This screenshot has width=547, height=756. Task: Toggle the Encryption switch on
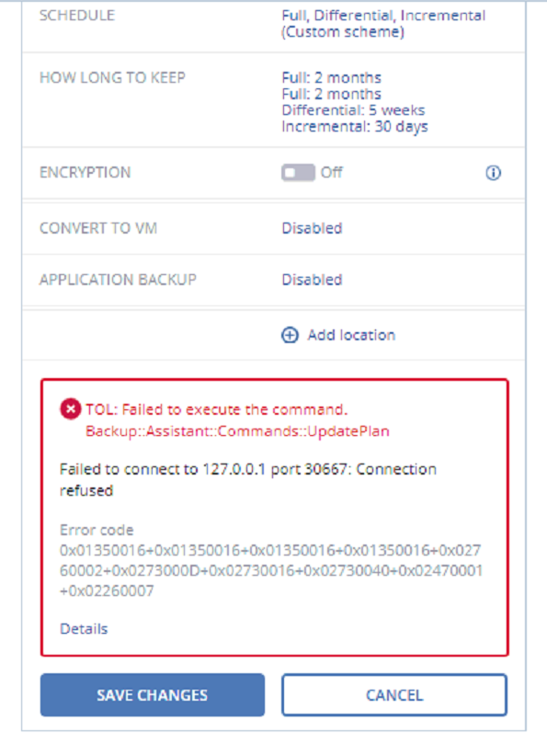tap(298, 172)
